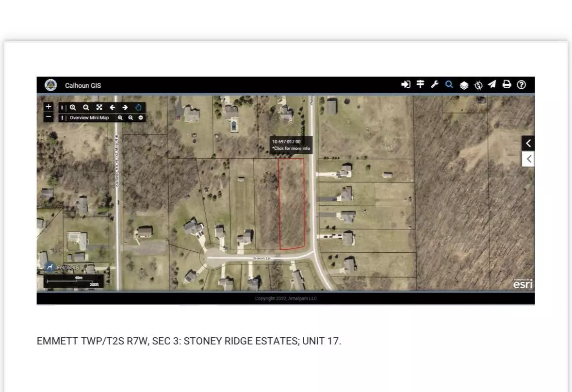572x392 pixels.
Task: Click the compass navigation icon
Action: (478, 85)
